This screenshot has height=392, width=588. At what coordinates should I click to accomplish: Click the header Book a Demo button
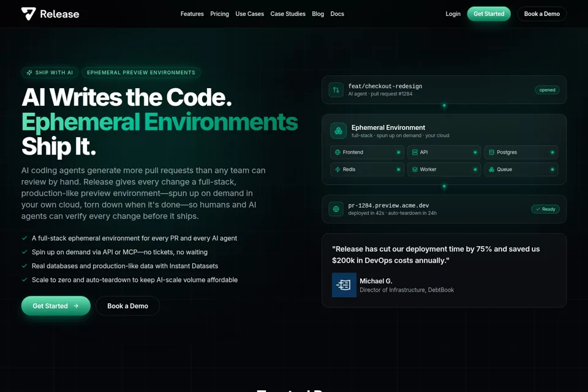point(541,14)
